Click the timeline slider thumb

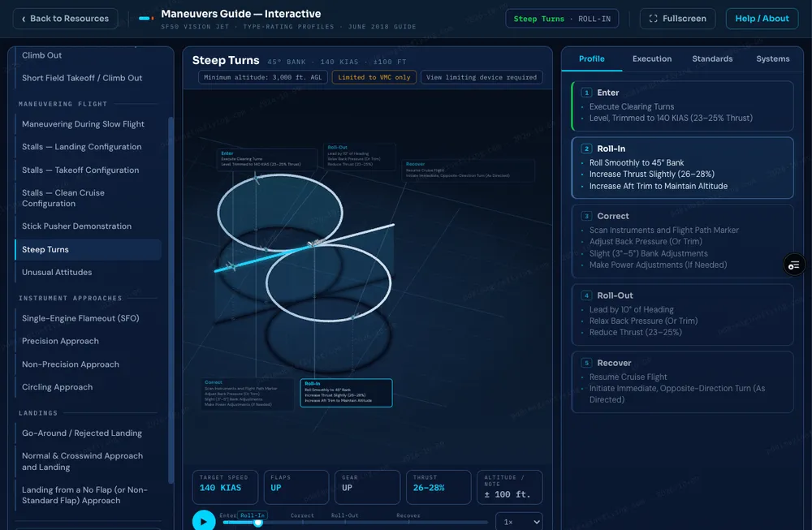(x=257, y=523)
